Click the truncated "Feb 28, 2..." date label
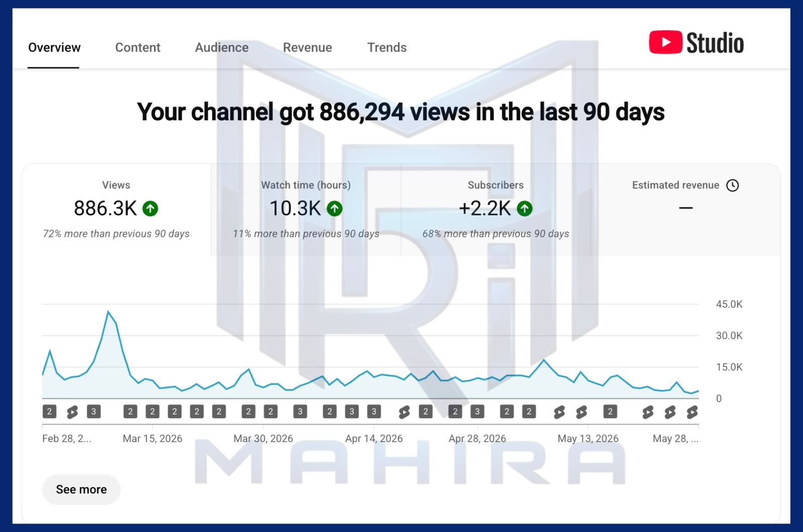This screenshot has width=803, height=532. pos(67,439)
